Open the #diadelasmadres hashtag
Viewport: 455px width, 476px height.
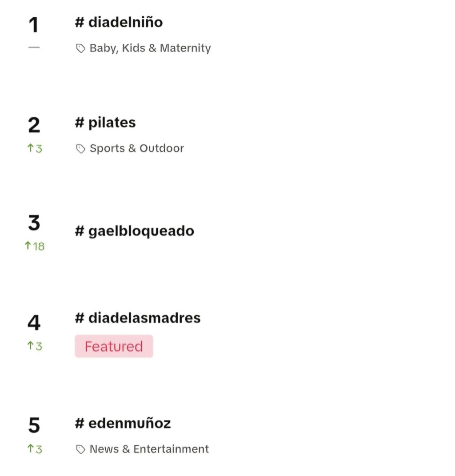pyautogui.click(x=138, y=318)
